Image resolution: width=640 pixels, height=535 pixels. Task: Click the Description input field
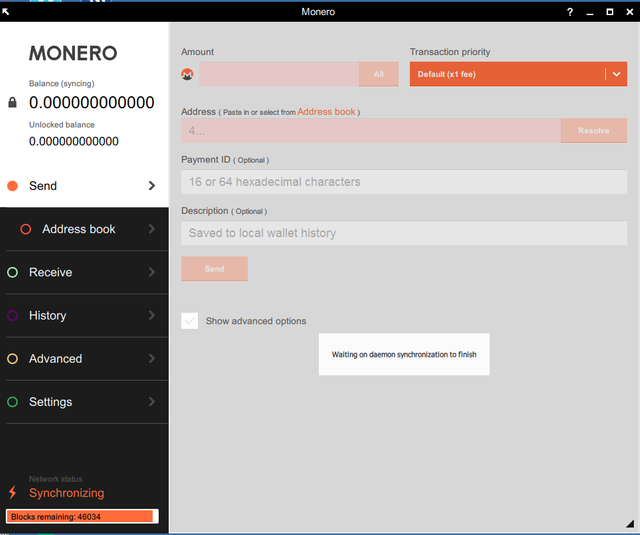point(404,233)
